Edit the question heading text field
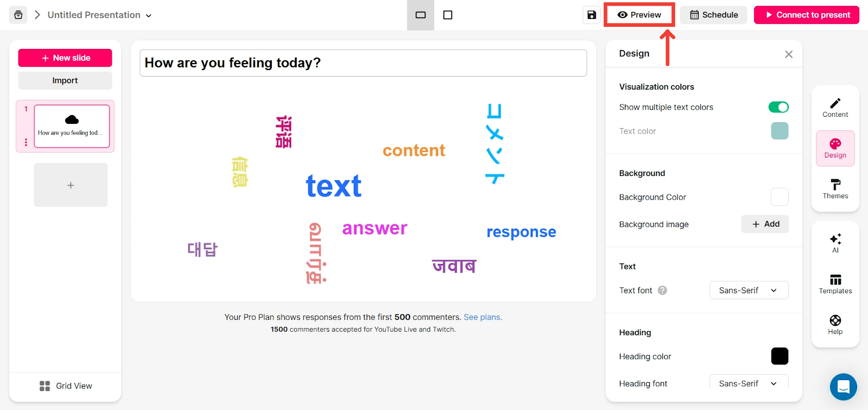This screenshot has width=868, height=410. [x=363, y=63]
